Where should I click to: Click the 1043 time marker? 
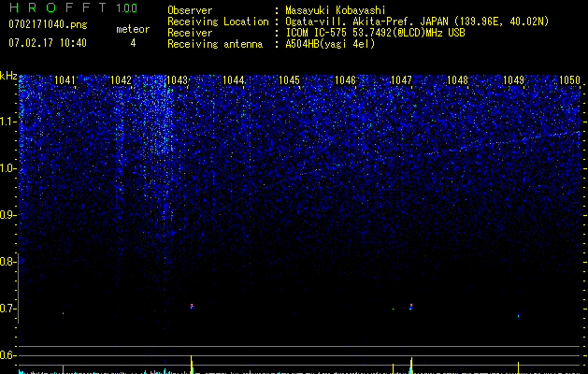pos(177,80)
